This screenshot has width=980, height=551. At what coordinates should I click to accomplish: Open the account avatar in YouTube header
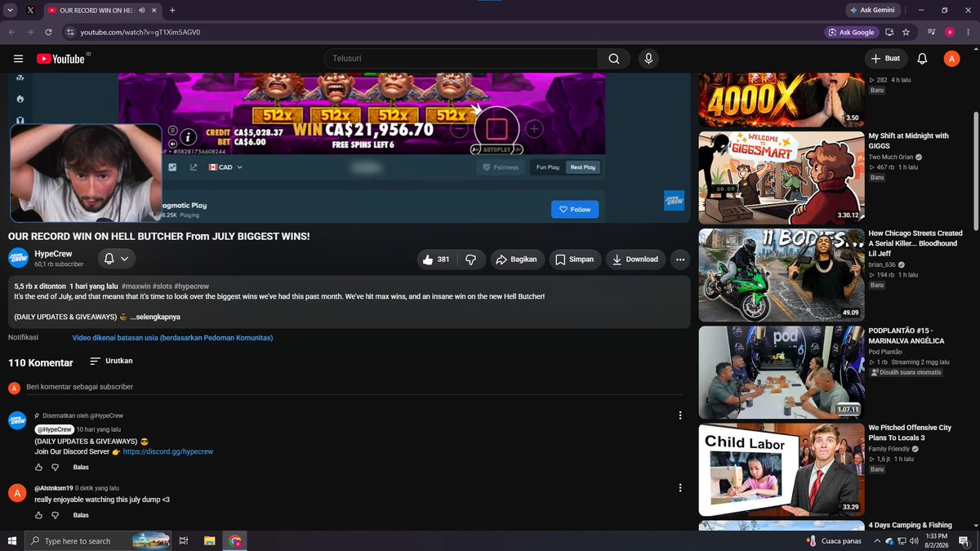[951, 59]
